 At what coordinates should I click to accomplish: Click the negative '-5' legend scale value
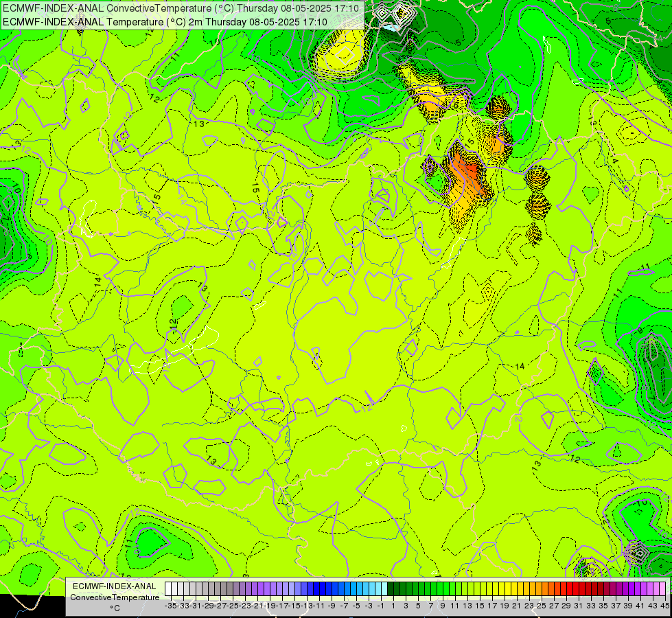[x=356, y=606]
